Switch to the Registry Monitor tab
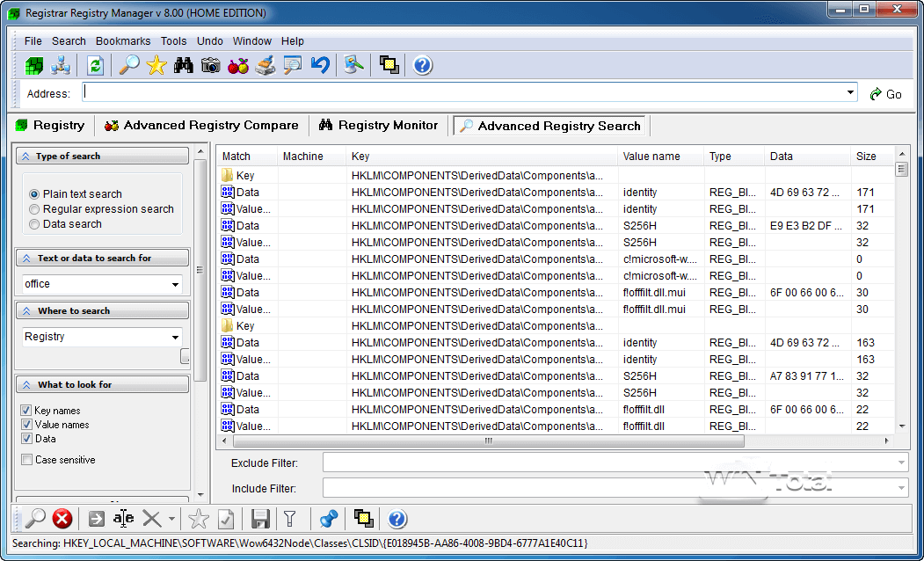The image size is (924, 561). (x=378, y=126)
